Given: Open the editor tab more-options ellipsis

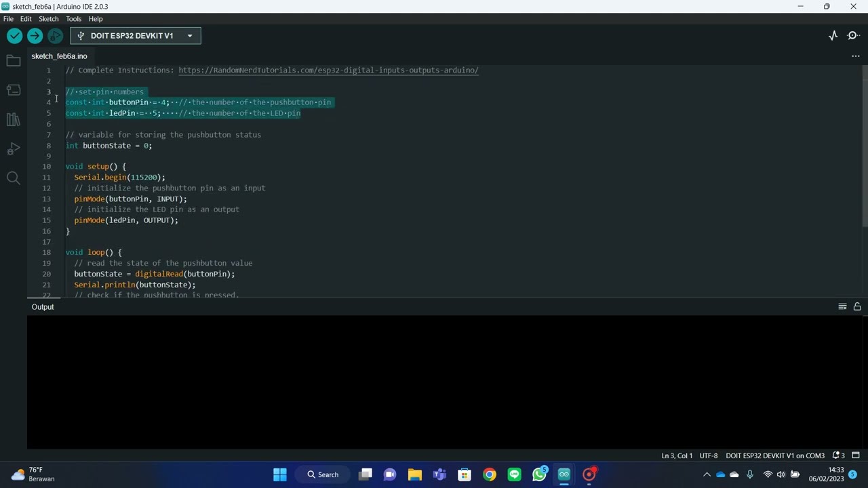Looking at the screenshot, I should click(856, 56).
